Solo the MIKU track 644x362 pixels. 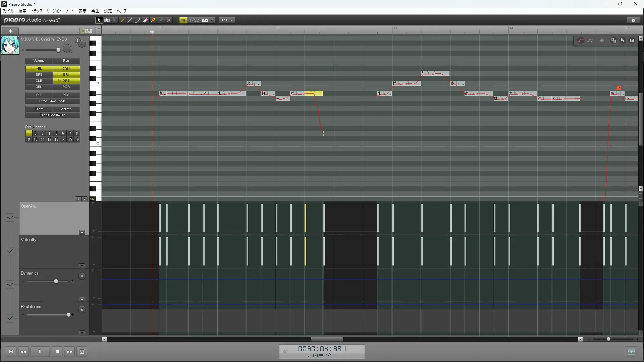[77, 41]
